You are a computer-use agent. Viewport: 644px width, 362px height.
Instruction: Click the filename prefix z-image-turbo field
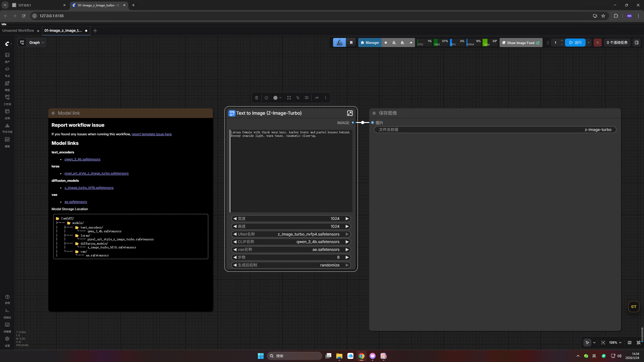(495, 130)
